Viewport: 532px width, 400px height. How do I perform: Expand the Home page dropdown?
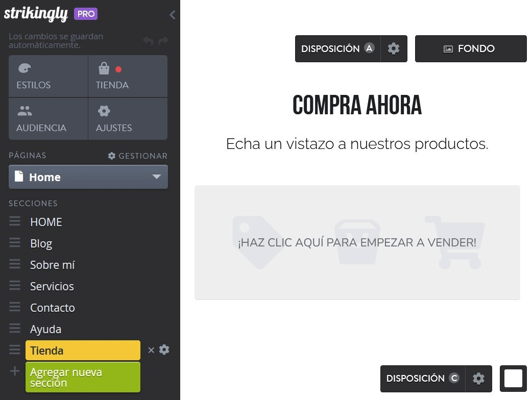tap(88, 177)
